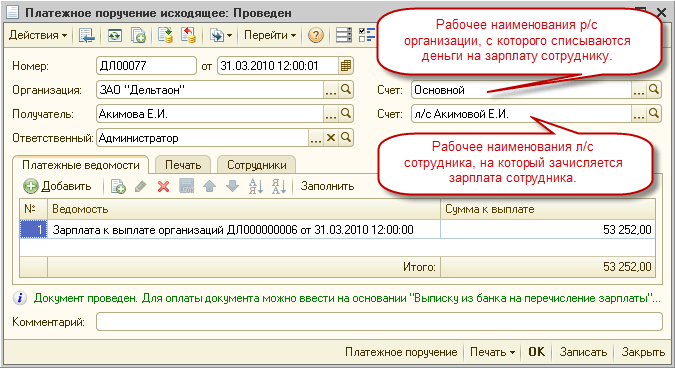Click the Платежное поручение bottom button
The width and height of the screenshot is (675, 368).
click(x=401, y=352)
